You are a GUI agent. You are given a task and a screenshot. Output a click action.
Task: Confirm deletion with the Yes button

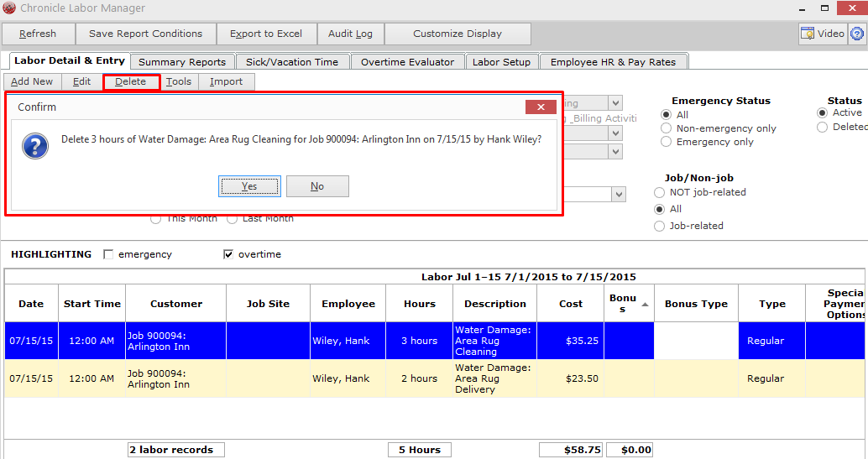click(x=249, y=186)
